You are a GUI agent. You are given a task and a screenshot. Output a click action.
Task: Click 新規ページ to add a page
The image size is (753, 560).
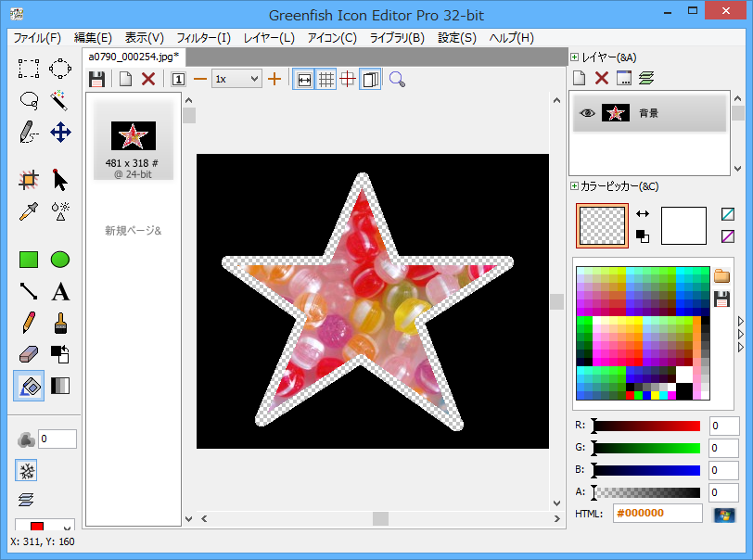[133, 230]
